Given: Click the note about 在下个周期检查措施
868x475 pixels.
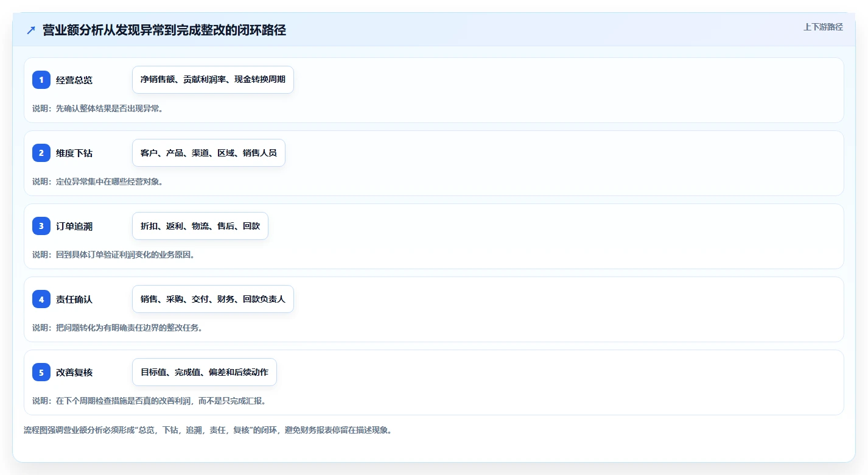Looking at the screenshot, I should tap(149, 401).
